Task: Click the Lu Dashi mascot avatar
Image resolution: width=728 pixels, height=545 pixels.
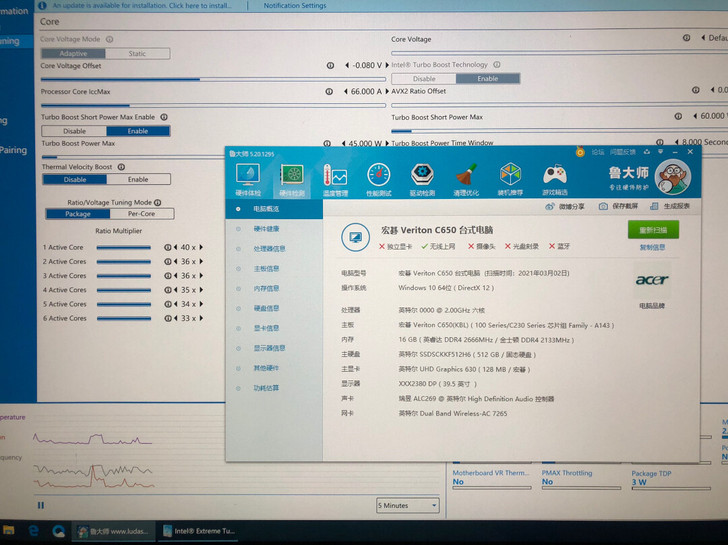Action: point(672,177)
